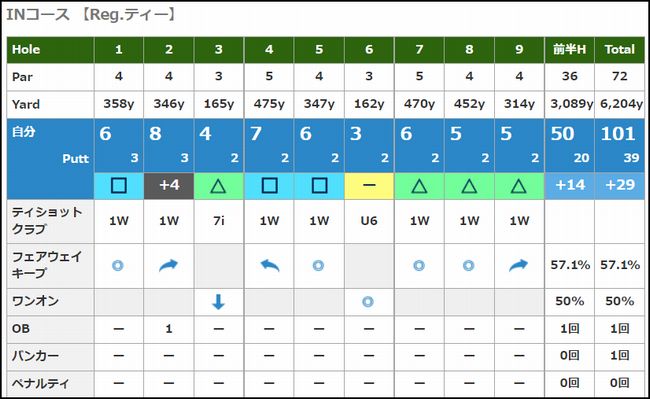
Task: Click the hole 5 fairway keep circle icon
Action: coord(318,266)
